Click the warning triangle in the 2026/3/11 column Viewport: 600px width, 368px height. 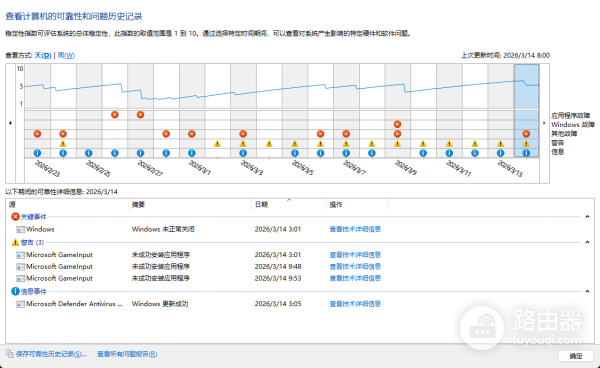click(x=449, y=144)
